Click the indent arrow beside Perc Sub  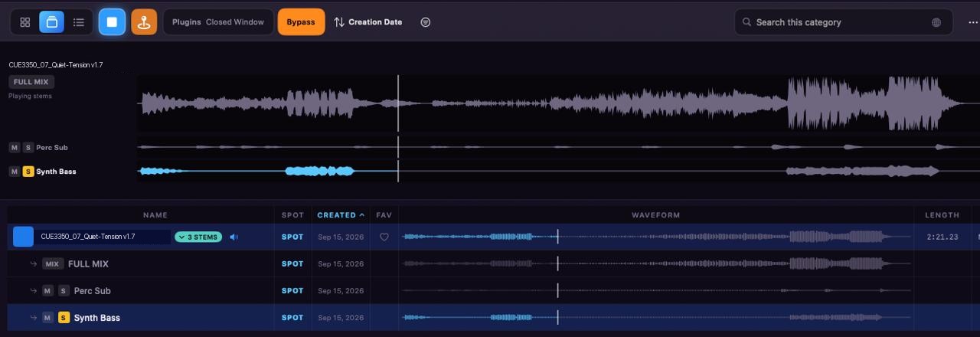point(34,290)
